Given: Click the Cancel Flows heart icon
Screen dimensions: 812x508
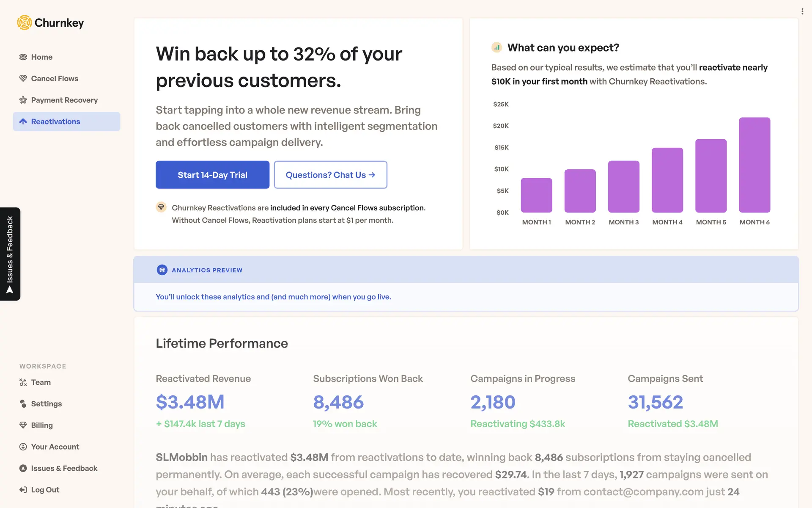Looking at the screenshot, I should (x=23, y=79).
